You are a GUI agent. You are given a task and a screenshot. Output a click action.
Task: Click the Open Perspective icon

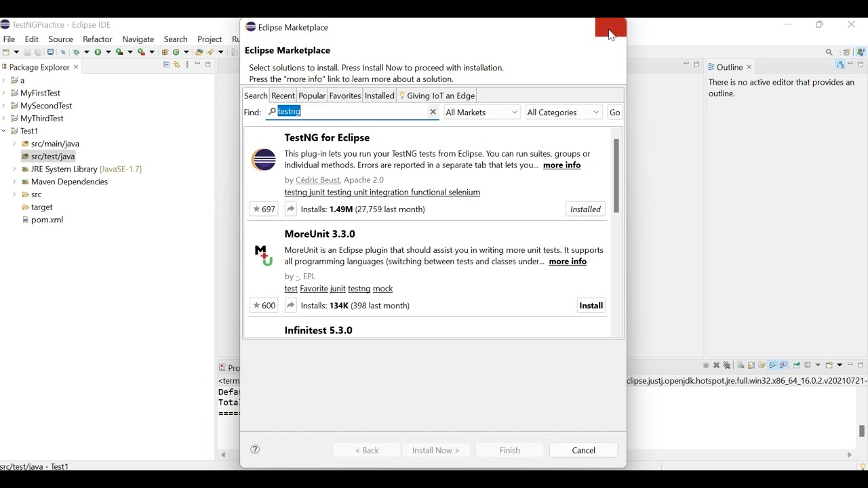(x=846, y=52)
